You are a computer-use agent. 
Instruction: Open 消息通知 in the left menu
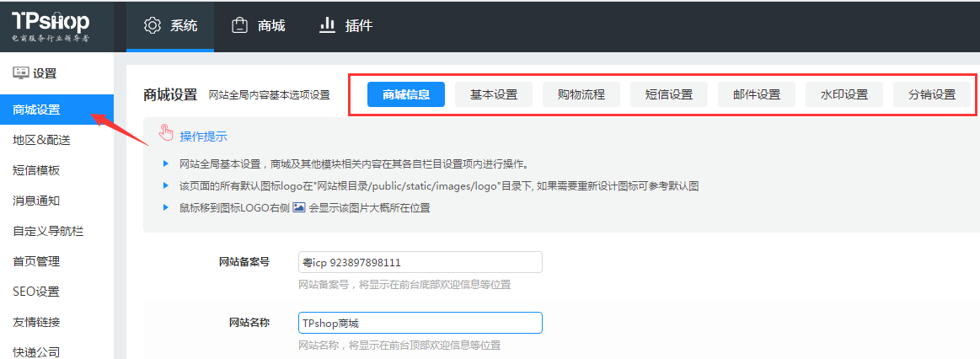(36, 201)
